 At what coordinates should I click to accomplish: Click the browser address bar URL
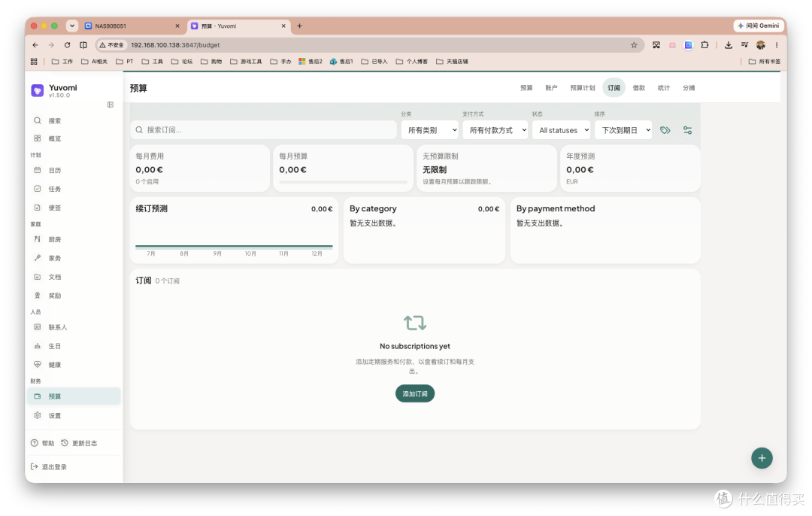[175, 45]
